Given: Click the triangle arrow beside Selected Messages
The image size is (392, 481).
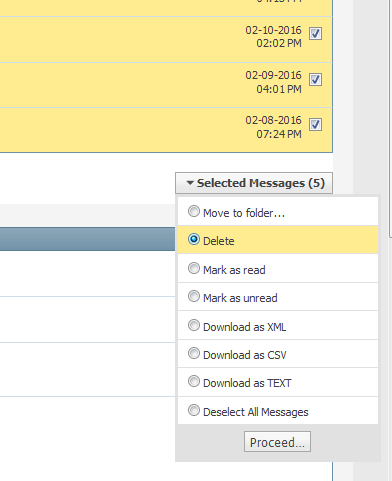Looking at the screenshot, I should tap(190, 183).
